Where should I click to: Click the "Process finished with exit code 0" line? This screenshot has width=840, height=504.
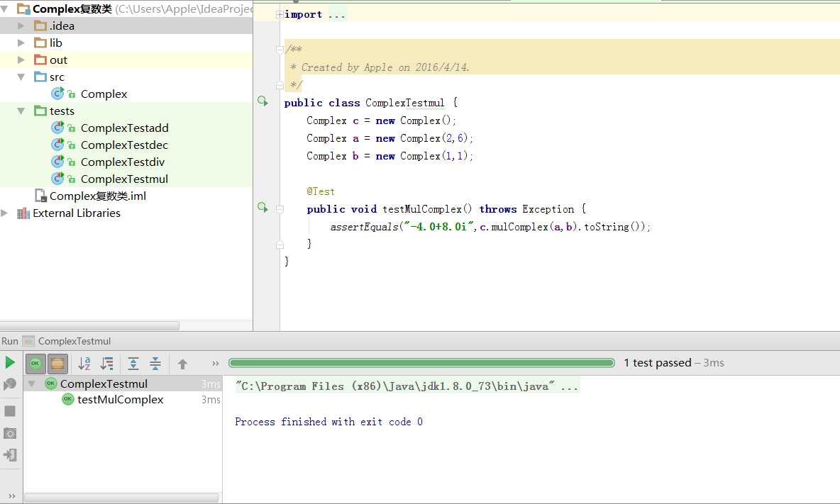point(329,422)
